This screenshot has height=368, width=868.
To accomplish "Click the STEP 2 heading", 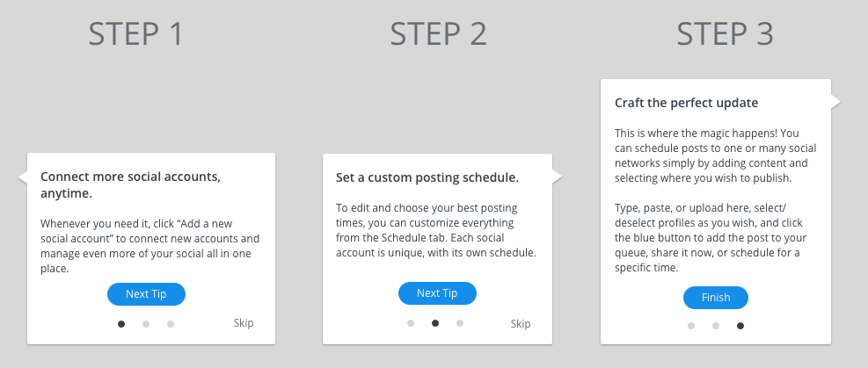I will tap(438, 34).
